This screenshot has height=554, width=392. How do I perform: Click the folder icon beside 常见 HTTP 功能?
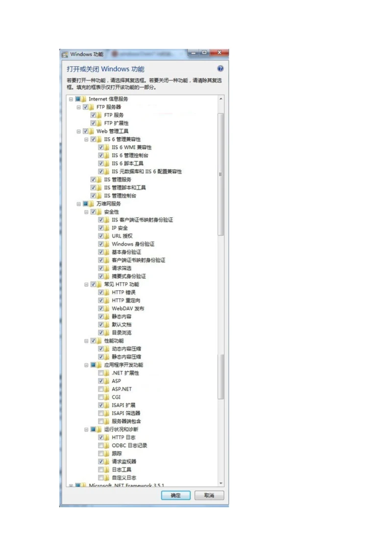99,284
